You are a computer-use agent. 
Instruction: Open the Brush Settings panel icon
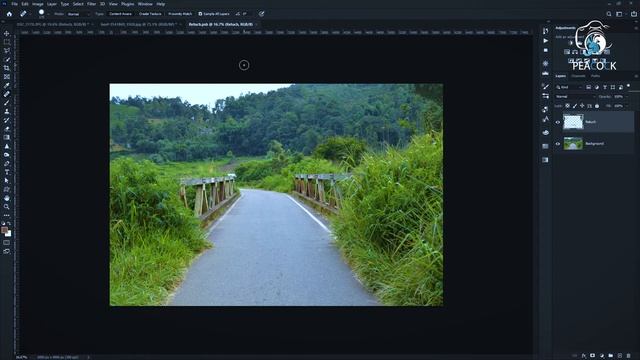(546, 86)
